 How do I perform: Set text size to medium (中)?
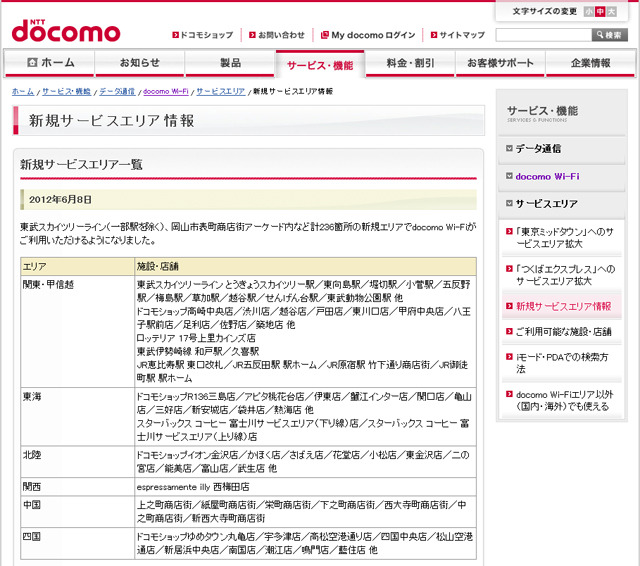click(x=600, y=12)
